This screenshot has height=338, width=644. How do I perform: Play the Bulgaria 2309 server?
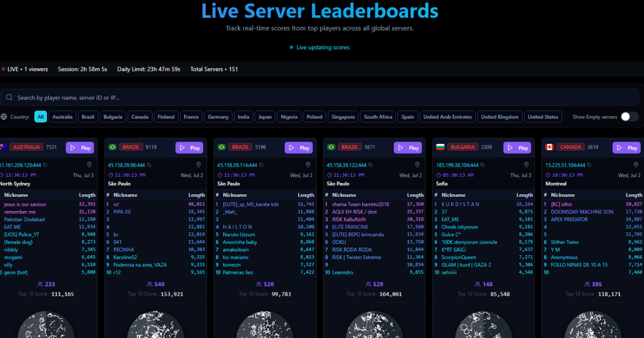click(517, 147)
